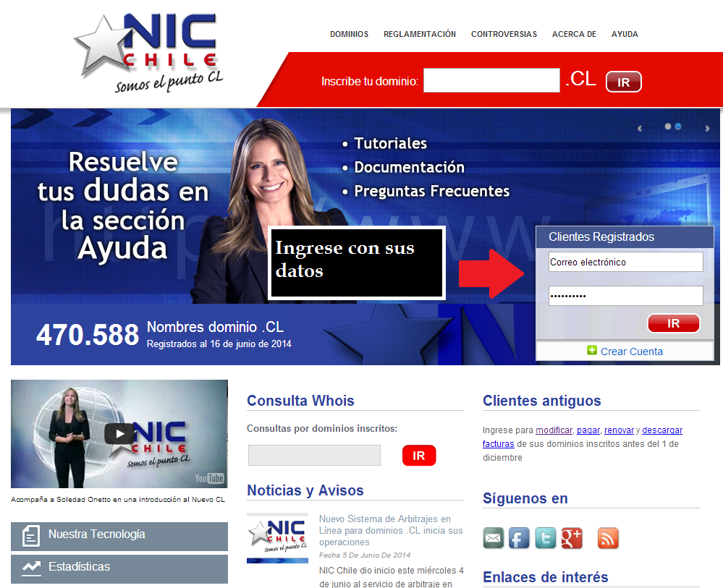Play the NIC Chile YouTube video

[119, 434]
